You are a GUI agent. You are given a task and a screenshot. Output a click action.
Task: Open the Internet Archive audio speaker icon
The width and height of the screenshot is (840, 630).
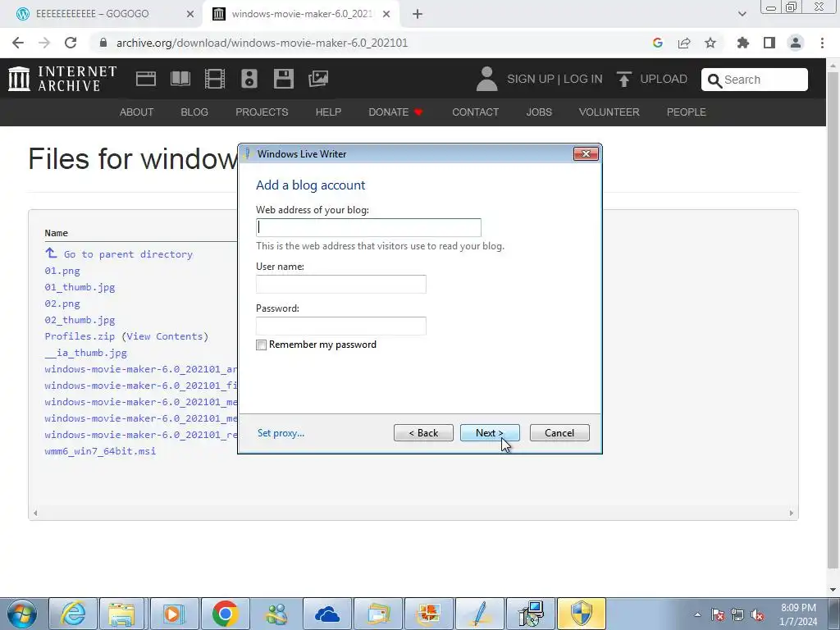coord(249,79)
